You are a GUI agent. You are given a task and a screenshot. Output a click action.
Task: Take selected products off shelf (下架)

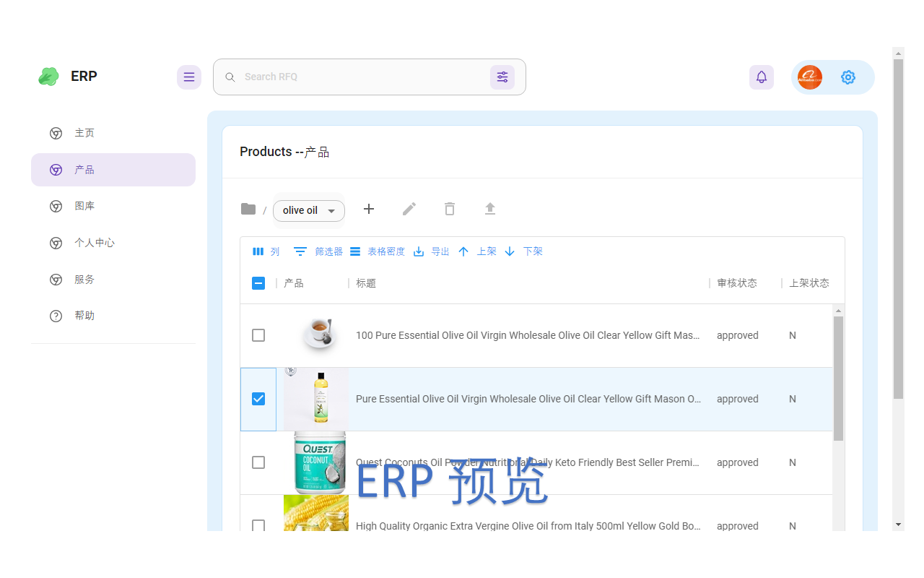523,251
